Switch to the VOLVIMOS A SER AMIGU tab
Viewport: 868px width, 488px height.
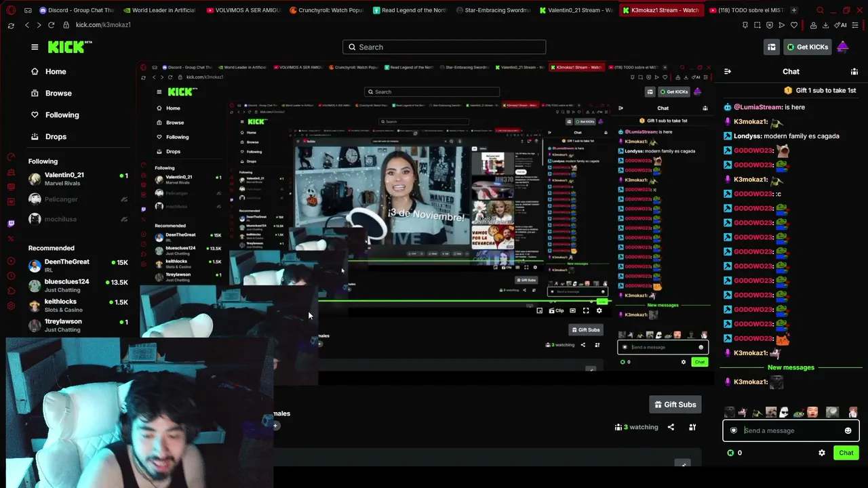coord(243,10)
